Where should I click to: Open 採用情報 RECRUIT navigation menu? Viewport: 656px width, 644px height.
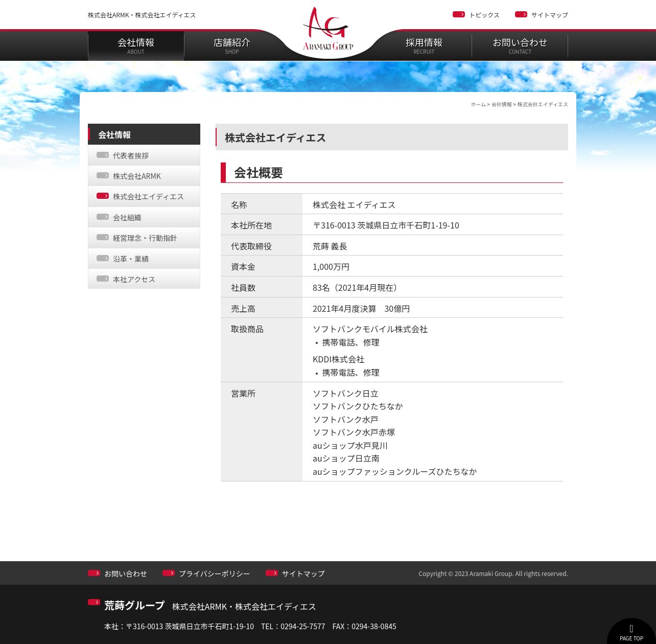coord(424,45)
